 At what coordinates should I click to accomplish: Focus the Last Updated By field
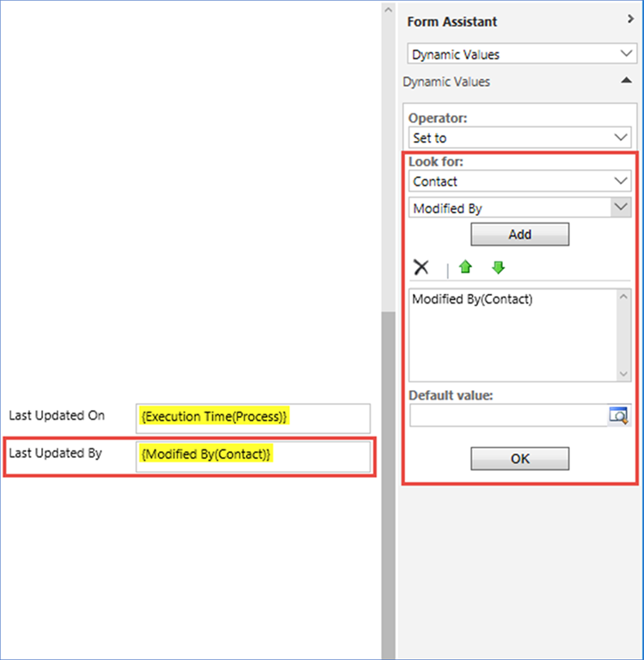(x=253, y=456)
